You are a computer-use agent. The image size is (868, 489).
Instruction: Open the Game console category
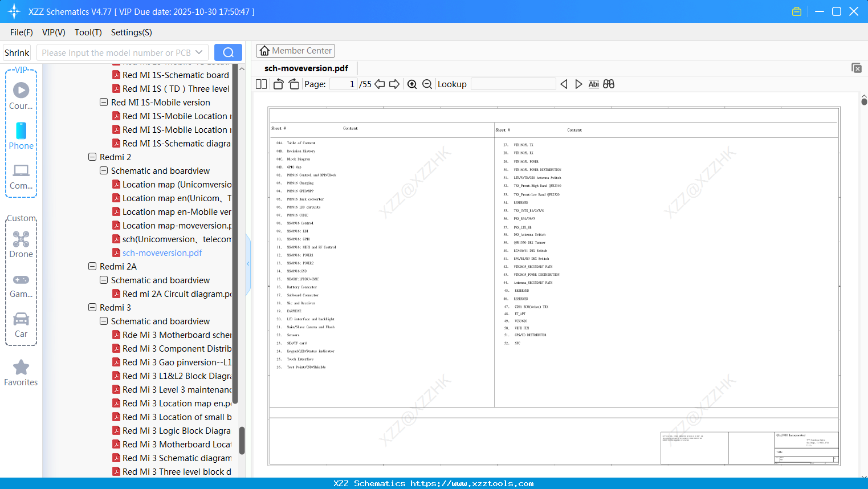[x=21, y=286]
